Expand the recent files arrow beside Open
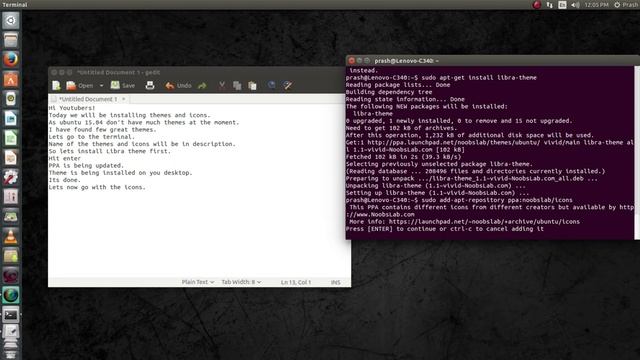The width and height of the screenshot is (640, 360). coord(101,86)
